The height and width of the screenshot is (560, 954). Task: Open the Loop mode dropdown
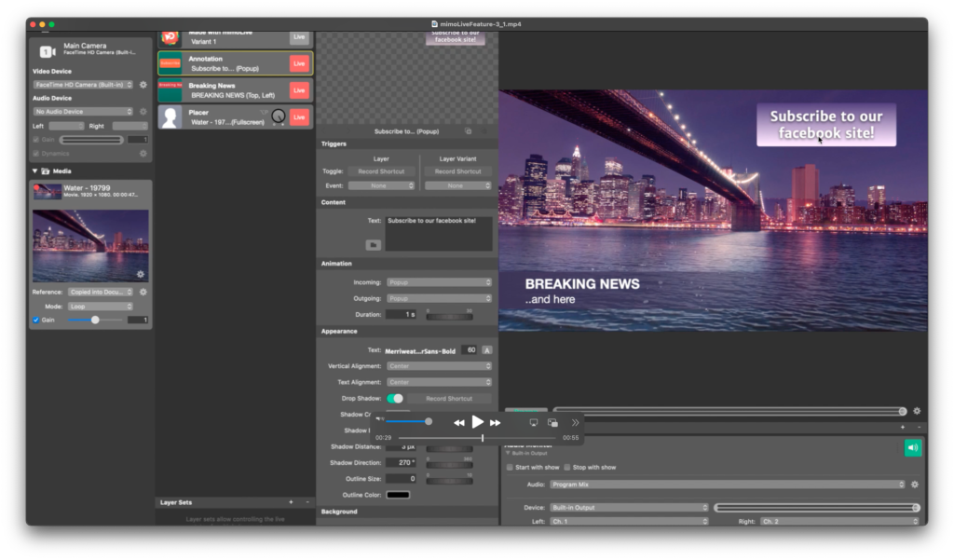(x=99, y=305)
